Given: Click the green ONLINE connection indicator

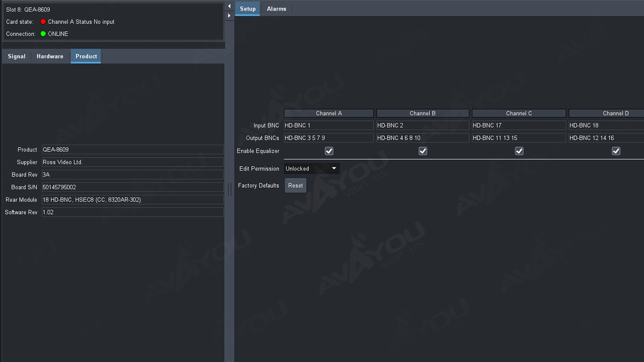Looking at the screenshot, I should click(43, 34).
